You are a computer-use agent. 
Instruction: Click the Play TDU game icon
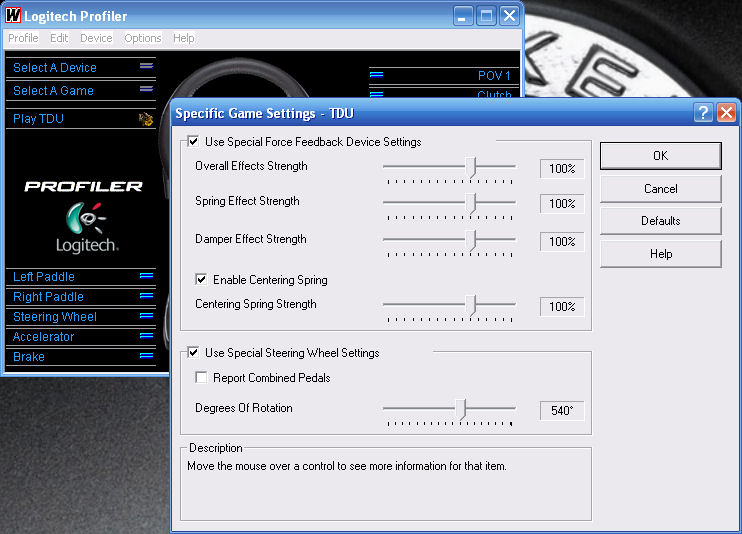click(145, 119)
